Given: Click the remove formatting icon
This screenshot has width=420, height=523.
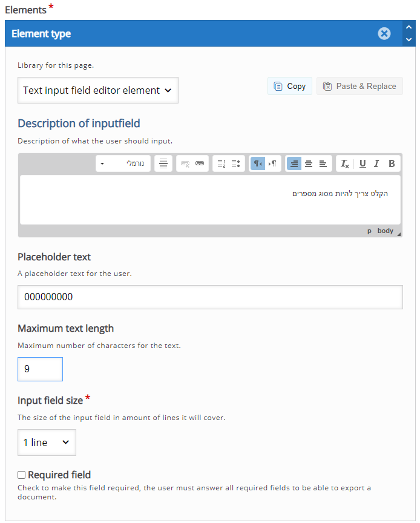Looking at the screenshot, I should point(344,163).
